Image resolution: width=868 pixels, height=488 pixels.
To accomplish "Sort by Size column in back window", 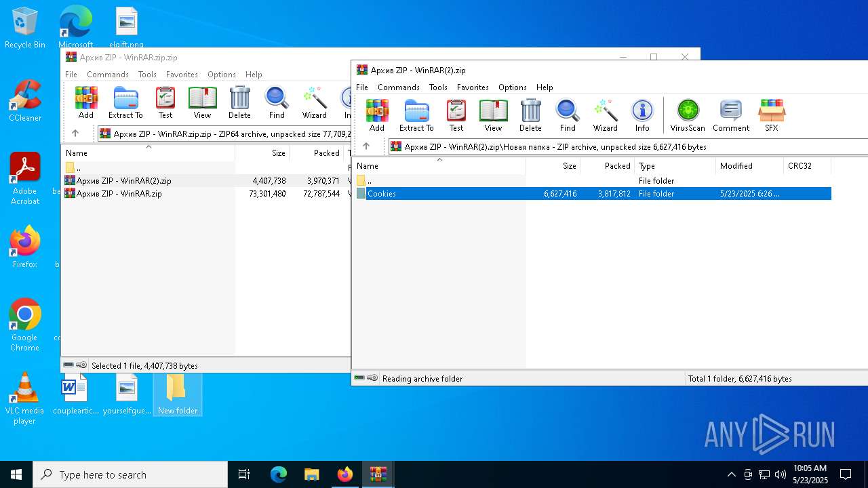I will [x=262, y=153].
